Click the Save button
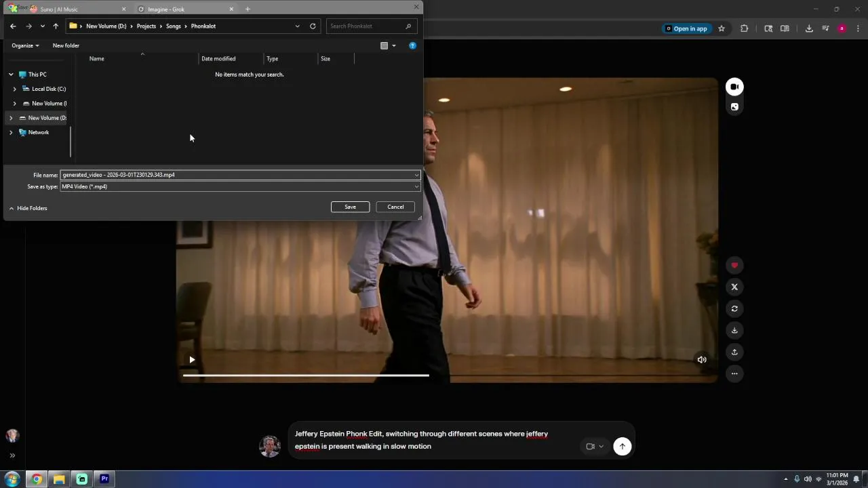Image resolution: width=868 pixels, height=488 pixels. click(x=350, y=207)
